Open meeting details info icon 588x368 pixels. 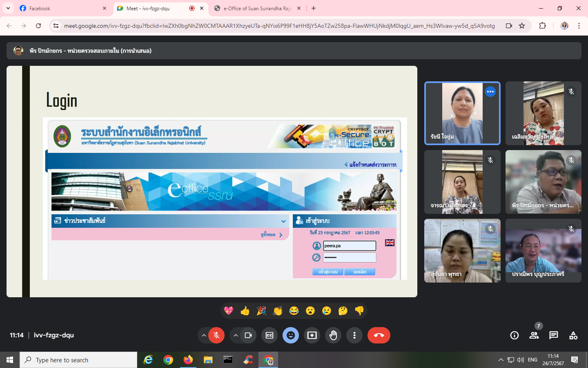(514, 335)
